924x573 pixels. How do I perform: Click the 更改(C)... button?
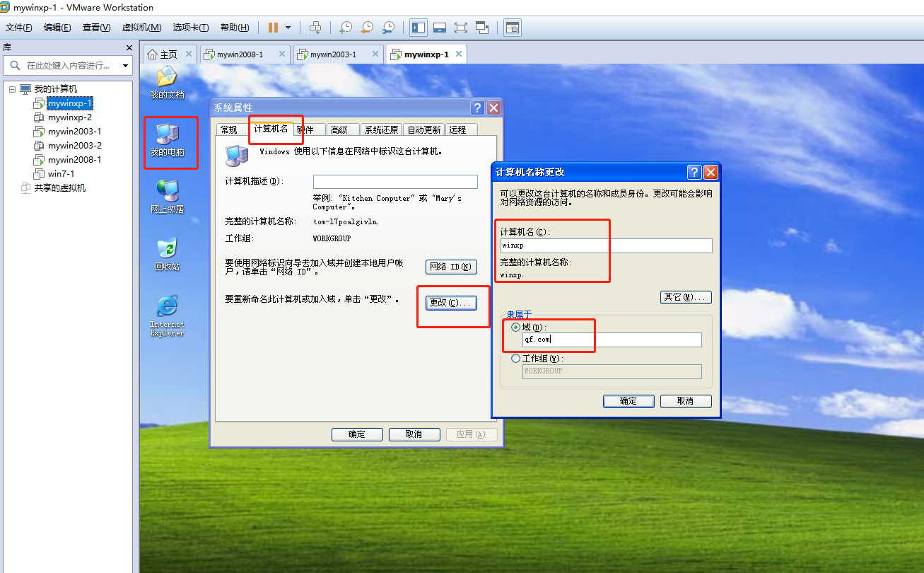coord(451,303)
